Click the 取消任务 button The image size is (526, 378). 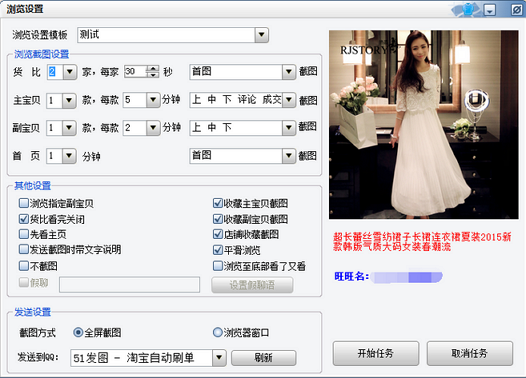pos(470,353)
